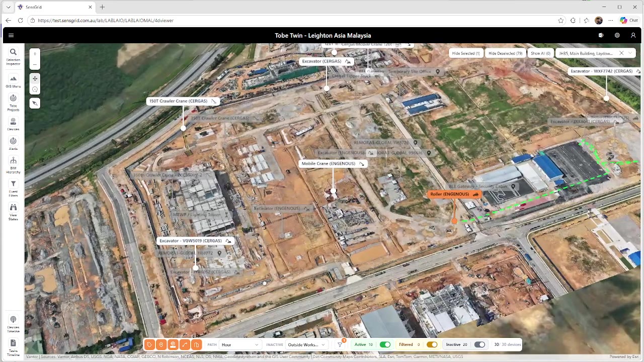Reset the map compass orientation

(35, 103)
